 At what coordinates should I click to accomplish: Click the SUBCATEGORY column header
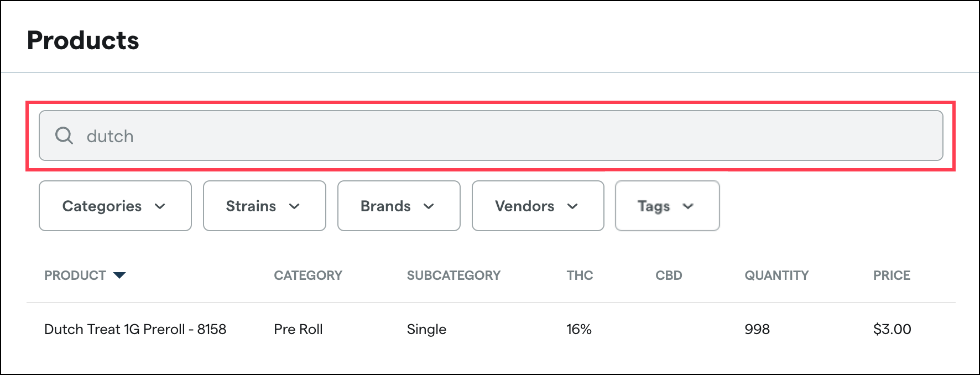coord(453,275)
